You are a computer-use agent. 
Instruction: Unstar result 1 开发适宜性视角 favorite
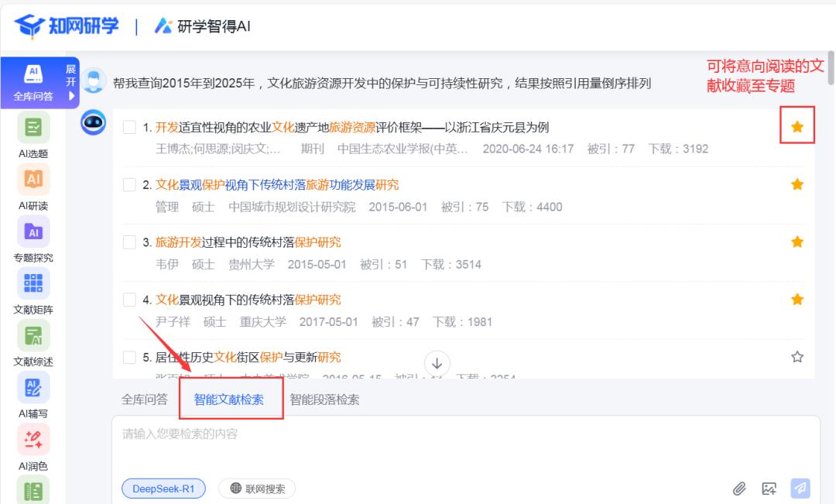click(x=797, y=126)
